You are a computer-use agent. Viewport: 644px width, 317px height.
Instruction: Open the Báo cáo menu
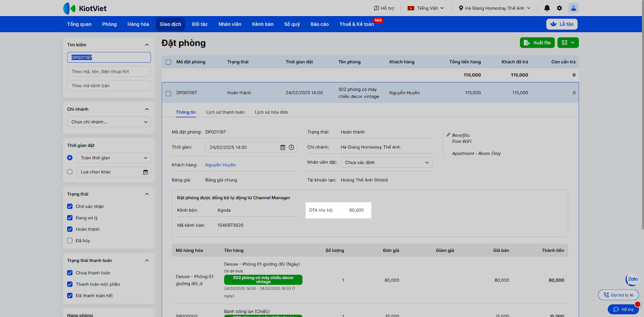click(319, 24)
